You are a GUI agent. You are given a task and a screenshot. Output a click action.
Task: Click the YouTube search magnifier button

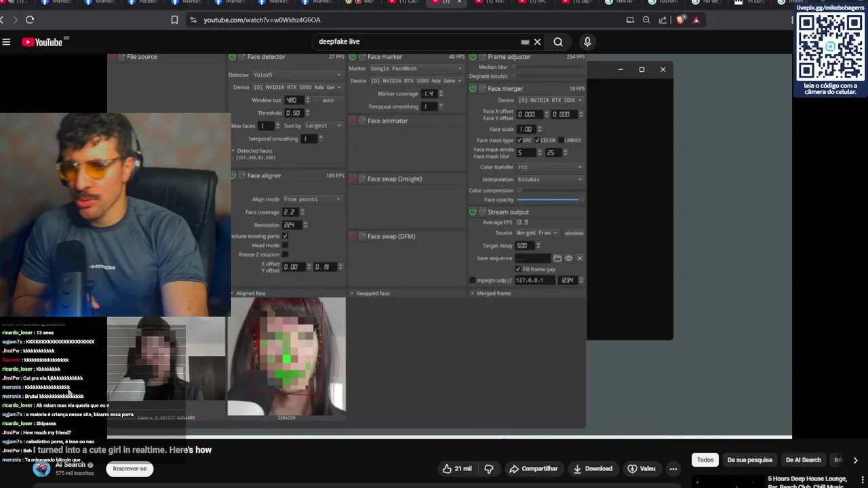[558, 42]
